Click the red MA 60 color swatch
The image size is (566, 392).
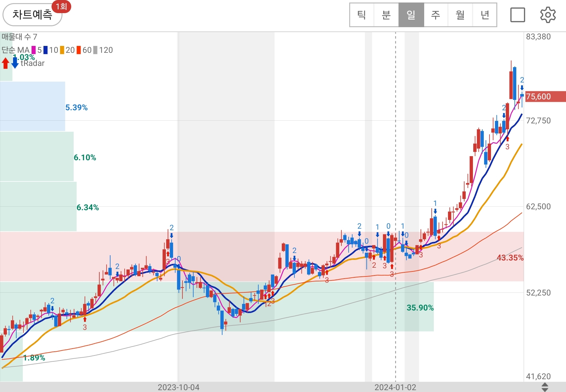pos(79,50)
